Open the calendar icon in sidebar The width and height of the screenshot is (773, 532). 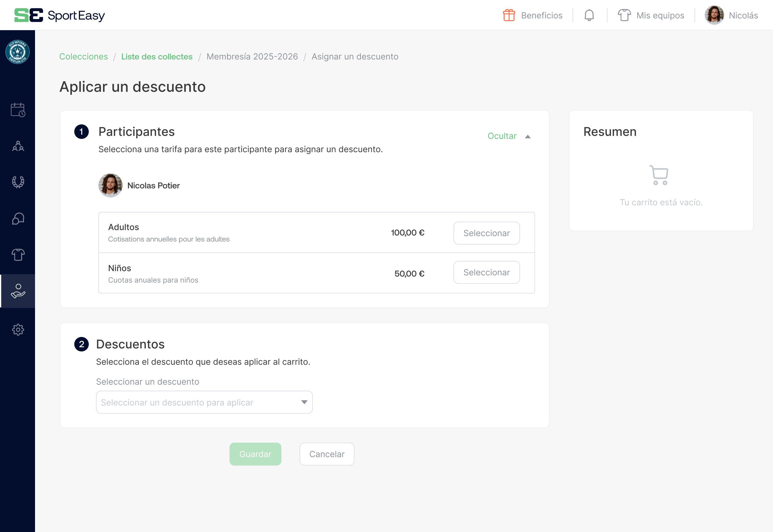pyautogui.click(x=18, y=110)
